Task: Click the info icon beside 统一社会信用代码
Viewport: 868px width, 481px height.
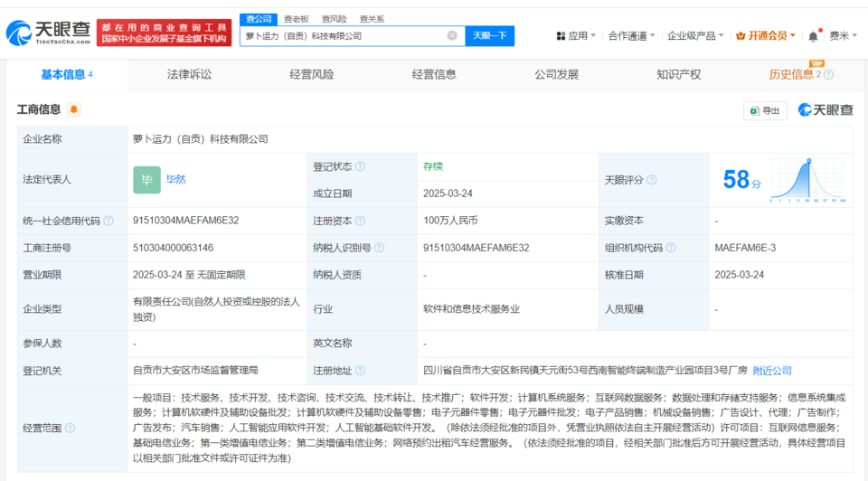Action: [x=108, y=221]
